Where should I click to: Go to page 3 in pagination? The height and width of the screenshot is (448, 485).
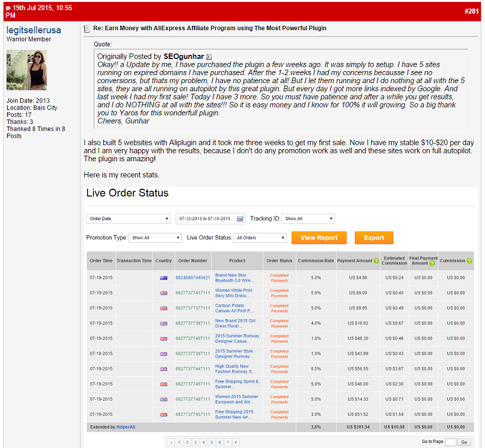pos(195,442)
